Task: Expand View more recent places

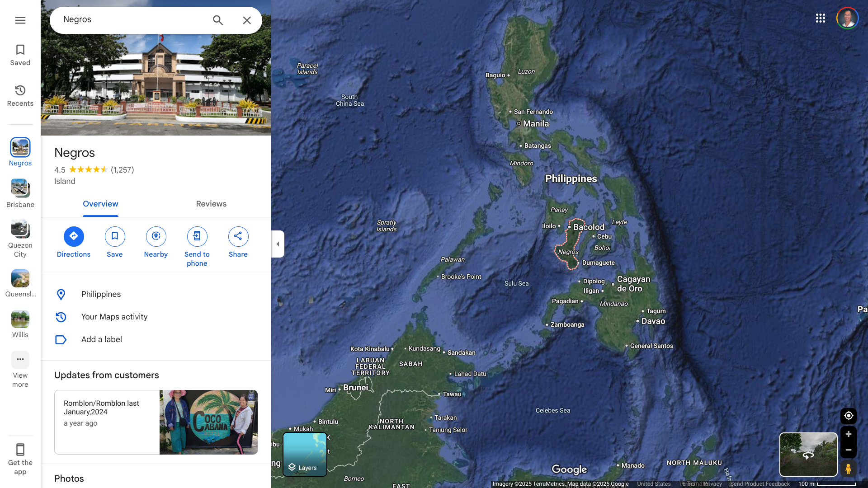Action: click(20, 360)
